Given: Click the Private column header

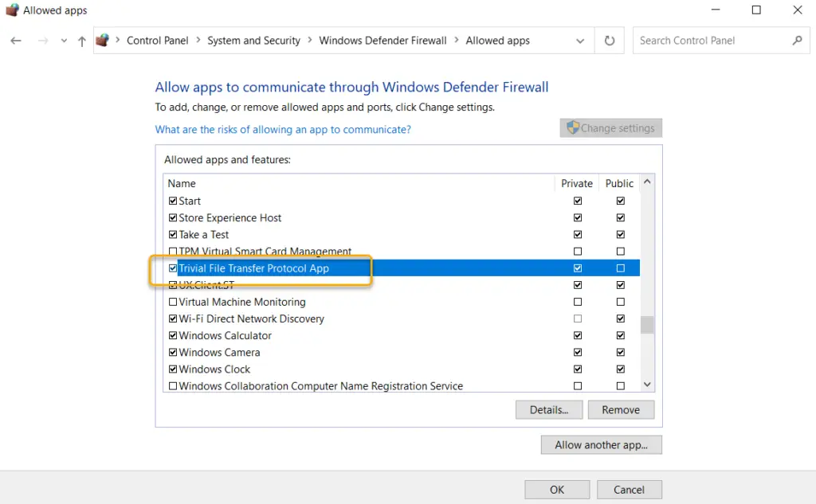Looking at the screenshot, I should coord(577,184).
